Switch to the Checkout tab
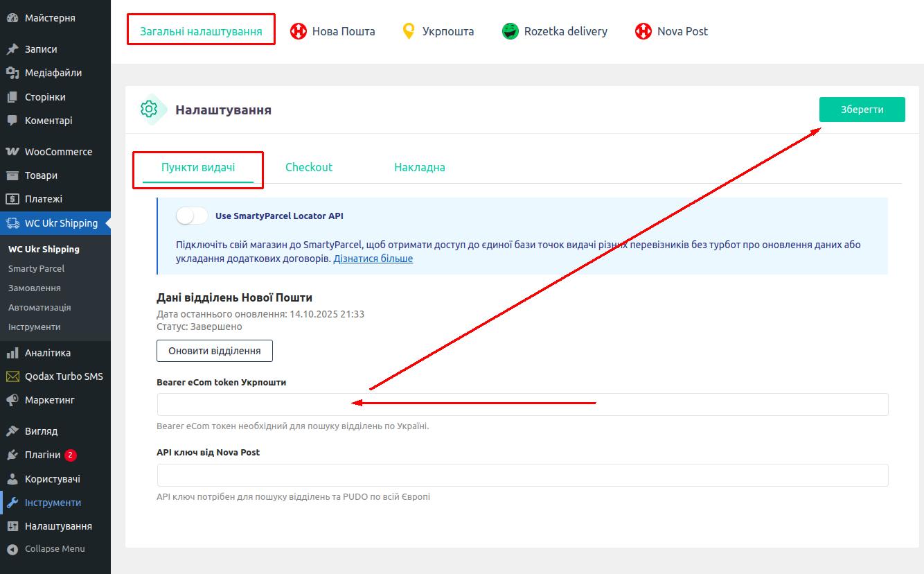Screen dimensions: 924x574 (309, 167)
